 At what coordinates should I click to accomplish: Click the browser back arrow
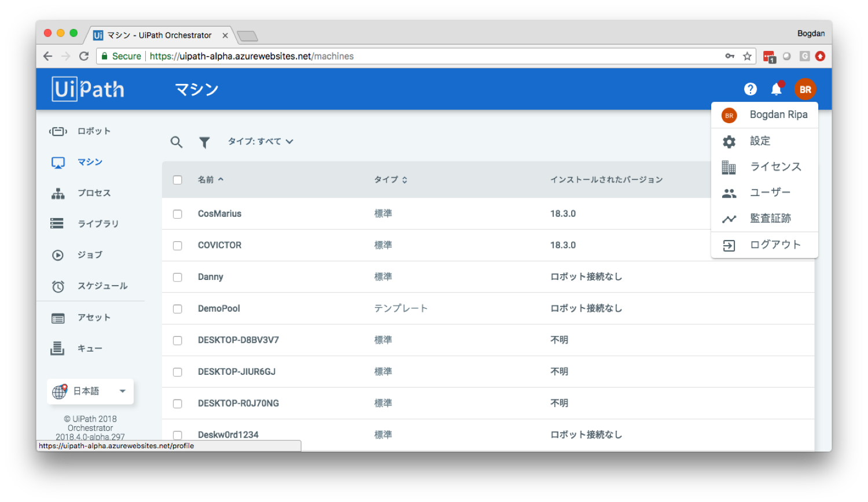48,56
